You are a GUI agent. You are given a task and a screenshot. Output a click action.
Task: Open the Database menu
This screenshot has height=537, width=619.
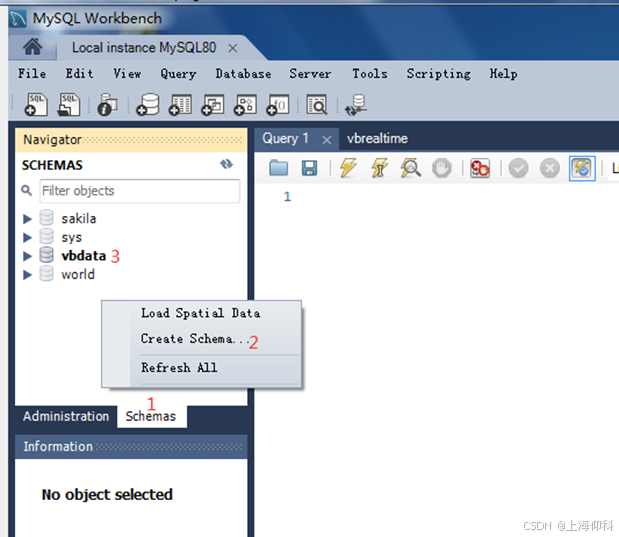pyautogui.click(x=243, y=74)
